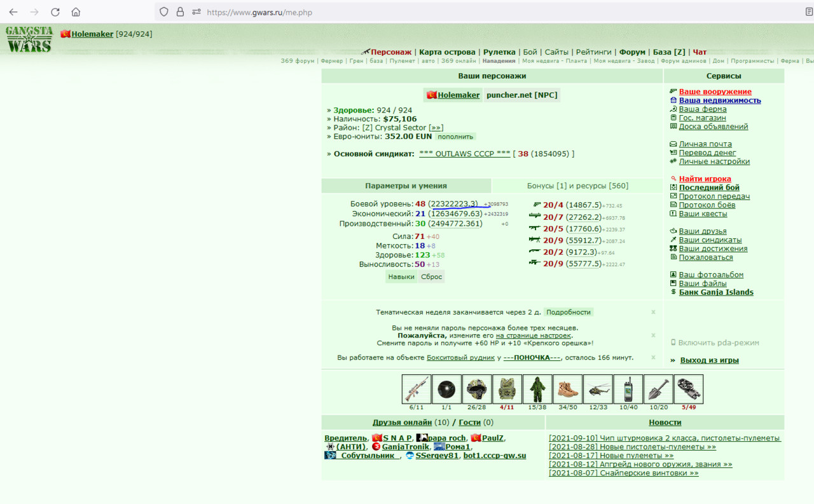The image size is (814, 504).
Task: Open Найти игрока link
Action: click(x=705, y=179)
